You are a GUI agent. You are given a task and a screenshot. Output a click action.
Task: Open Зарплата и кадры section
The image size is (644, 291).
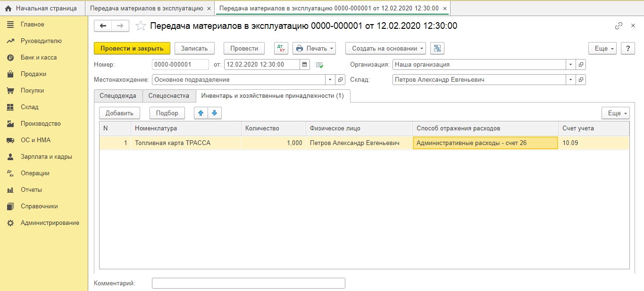pos(46,157)
